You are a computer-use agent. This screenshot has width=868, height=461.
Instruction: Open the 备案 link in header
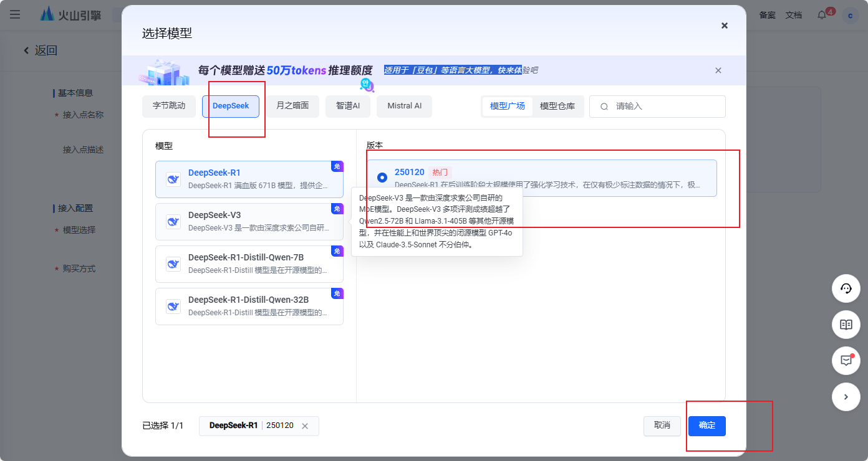(768, 15)
